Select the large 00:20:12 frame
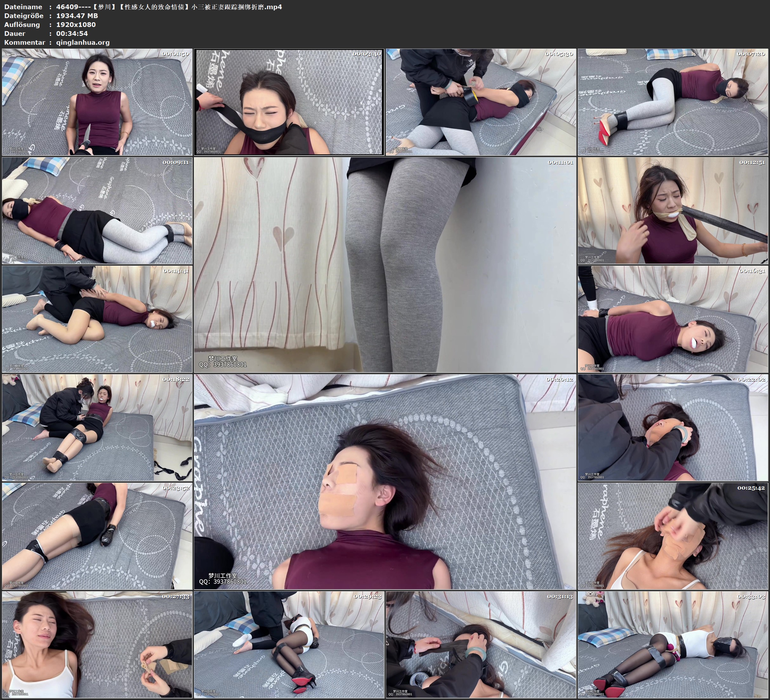 385,481
